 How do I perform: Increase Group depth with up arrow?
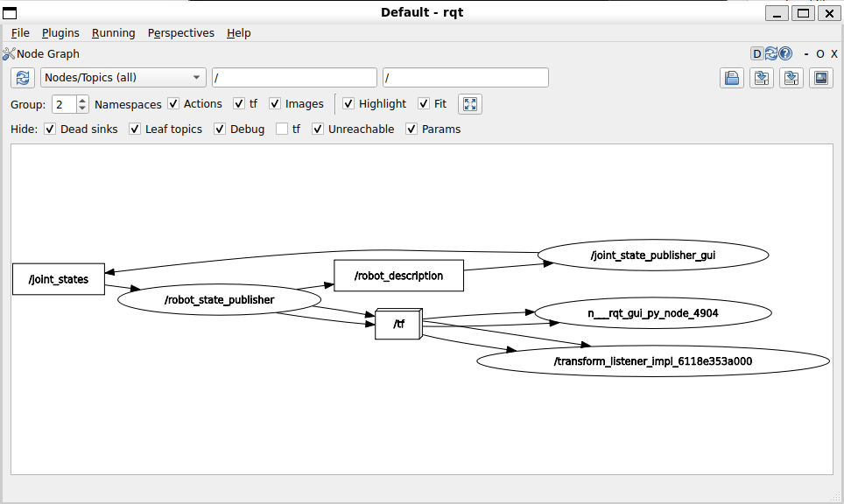(81, 100)
